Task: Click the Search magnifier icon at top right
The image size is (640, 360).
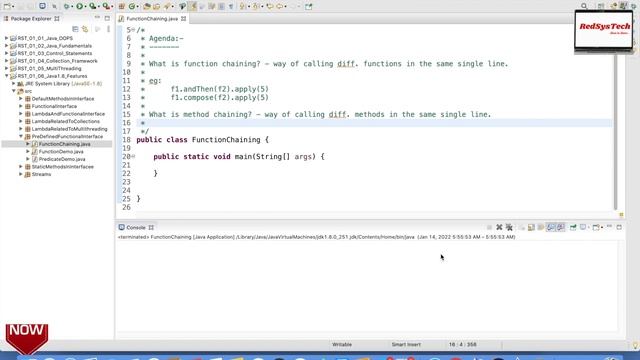Action: coord(584,6)
